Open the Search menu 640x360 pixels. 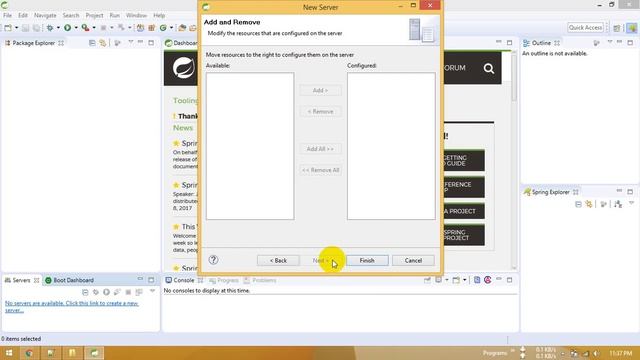pos(71,16)
